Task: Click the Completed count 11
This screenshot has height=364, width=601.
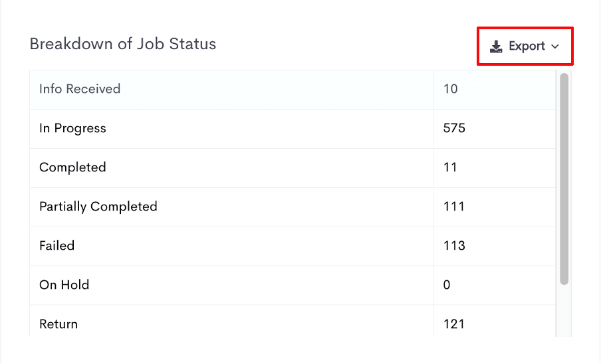Action: [450, 167]
